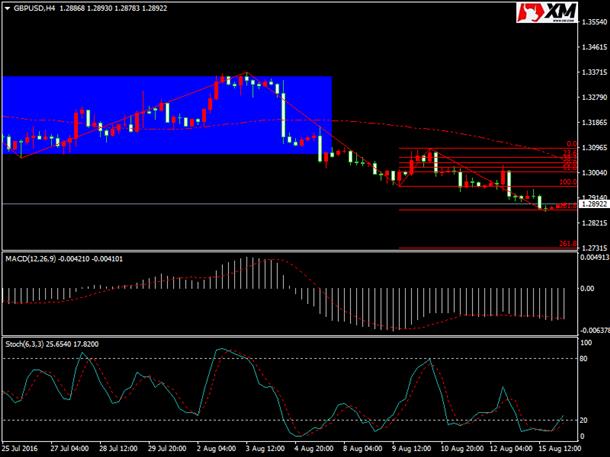The height and width of the screenshot is (457, 610).
Task: Click the gray horizontal current price line
Action: point(290,204)
